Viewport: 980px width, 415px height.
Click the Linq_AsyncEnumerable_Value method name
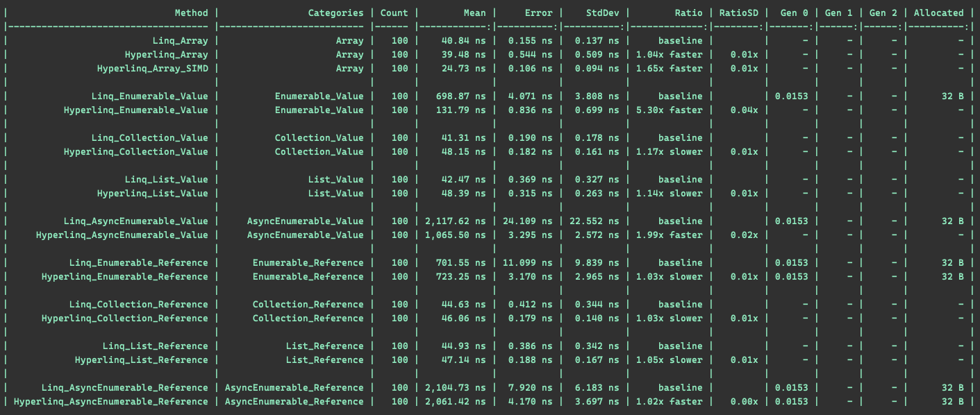(135, 221)
